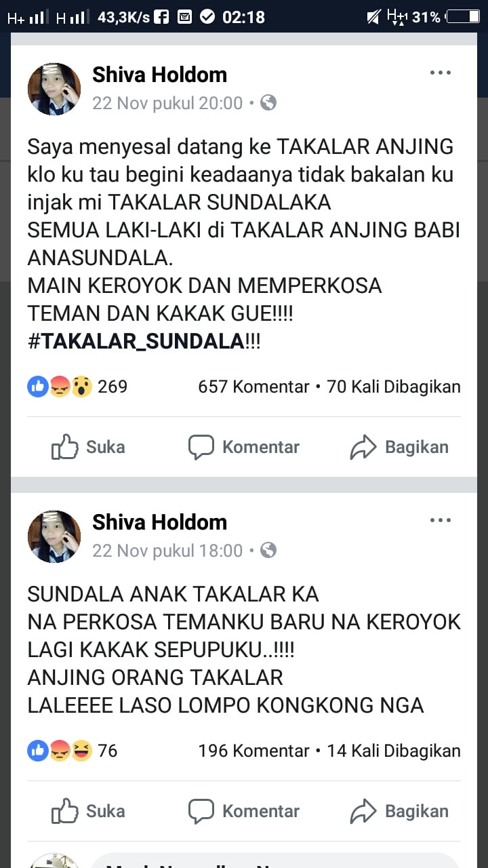Open the 70 Kali Dibagikan shares list
This screenshot has width=488, height=868.
394,387
